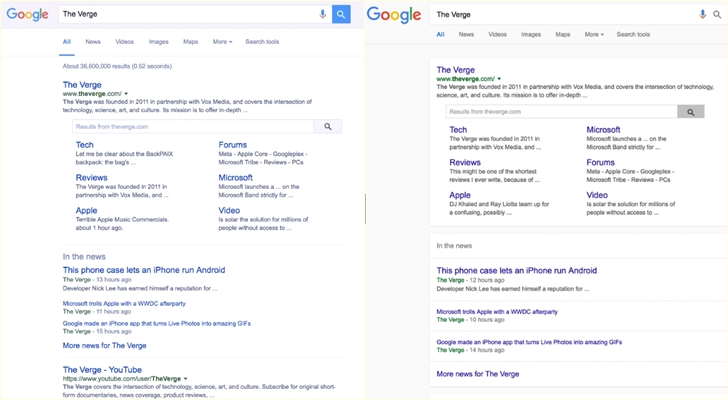Image resolution: width=728 pixels, height=400 pixels.
Task: Select the All tab on the right page
Action: (440, 34)
